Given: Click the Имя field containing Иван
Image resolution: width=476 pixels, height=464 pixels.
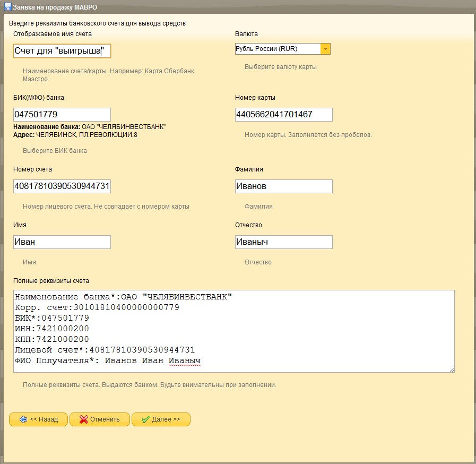Looking at the screenshot, I should [62, 242].
